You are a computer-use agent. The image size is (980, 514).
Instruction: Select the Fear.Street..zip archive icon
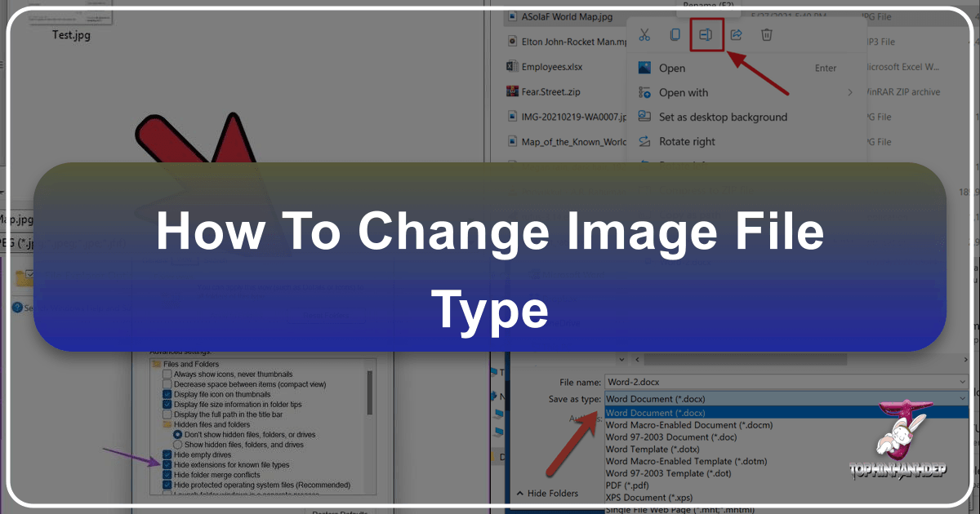point(512,91)
